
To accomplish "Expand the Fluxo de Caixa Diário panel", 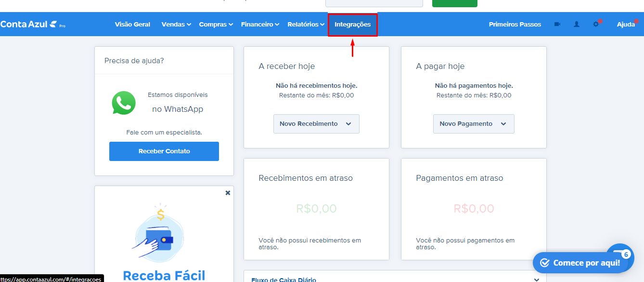I will (x=536, y=278).
